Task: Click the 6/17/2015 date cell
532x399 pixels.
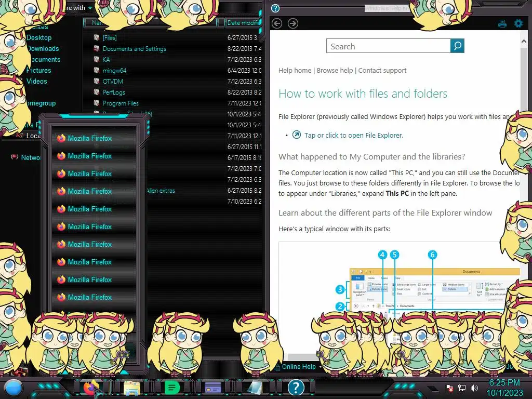Action: click(x=244, y=158)
